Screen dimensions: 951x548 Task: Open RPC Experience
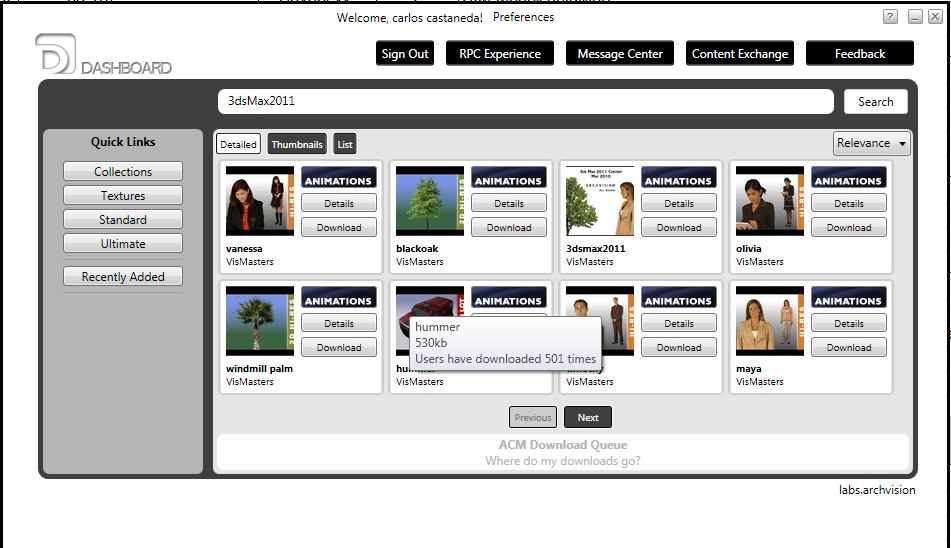click(500, 53)
